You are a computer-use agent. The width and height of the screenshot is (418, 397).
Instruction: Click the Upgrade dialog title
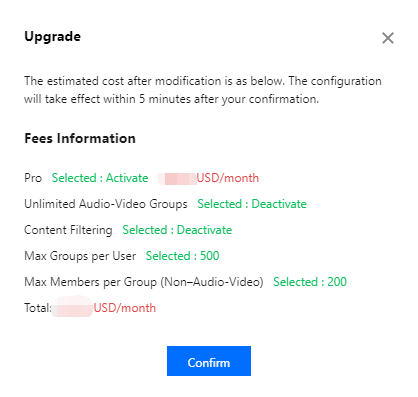click(53, 37)
